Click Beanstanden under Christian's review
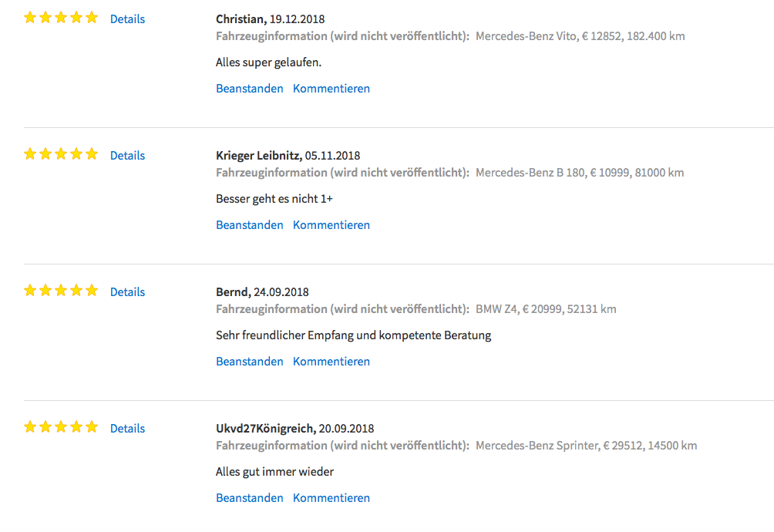This screenshot has height=532, width=774. pyautogui.click(x=250, y=89)
